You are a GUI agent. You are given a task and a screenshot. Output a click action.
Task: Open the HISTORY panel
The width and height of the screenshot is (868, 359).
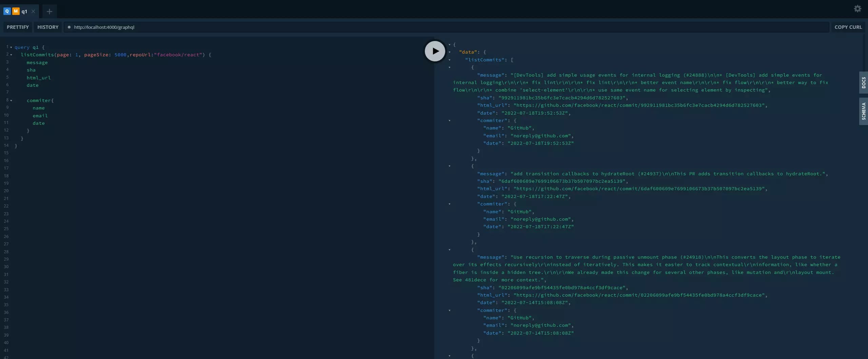[48, 27]
